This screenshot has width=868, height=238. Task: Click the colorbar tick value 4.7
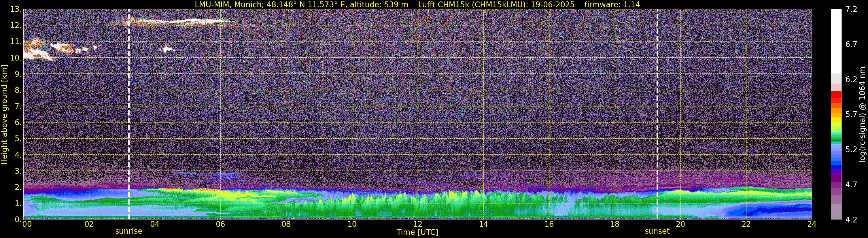(x=851, y=184)
